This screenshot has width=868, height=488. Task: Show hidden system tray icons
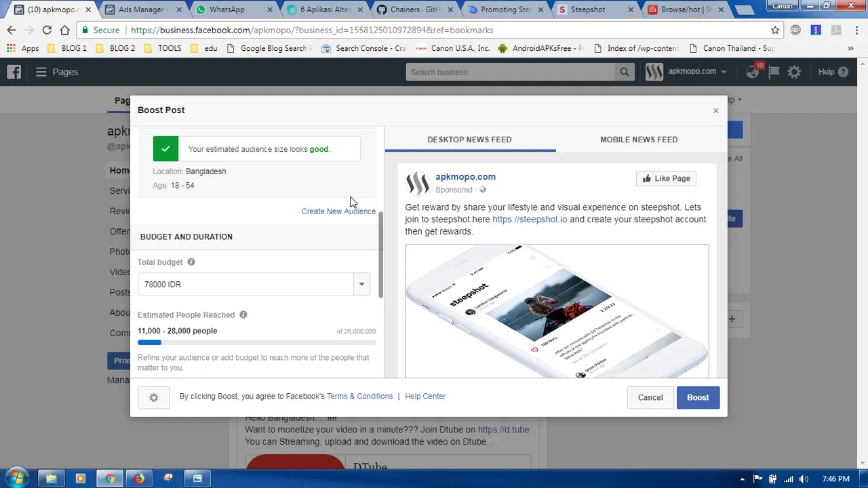tap(744, 479)
